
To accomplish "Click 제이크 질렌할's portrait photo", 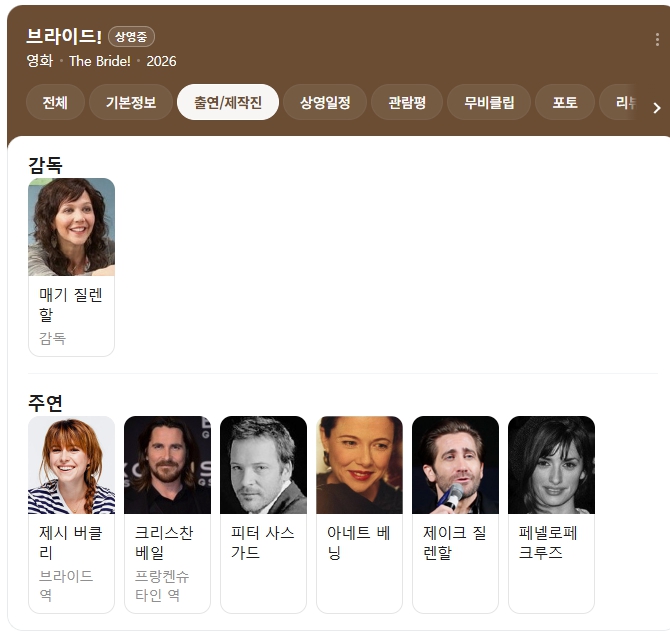I will click(x=455, y=465).
